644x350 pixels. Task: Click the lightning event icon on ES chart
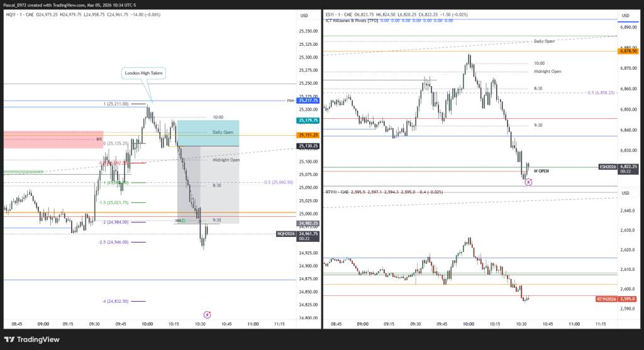[x=529, y=182]
